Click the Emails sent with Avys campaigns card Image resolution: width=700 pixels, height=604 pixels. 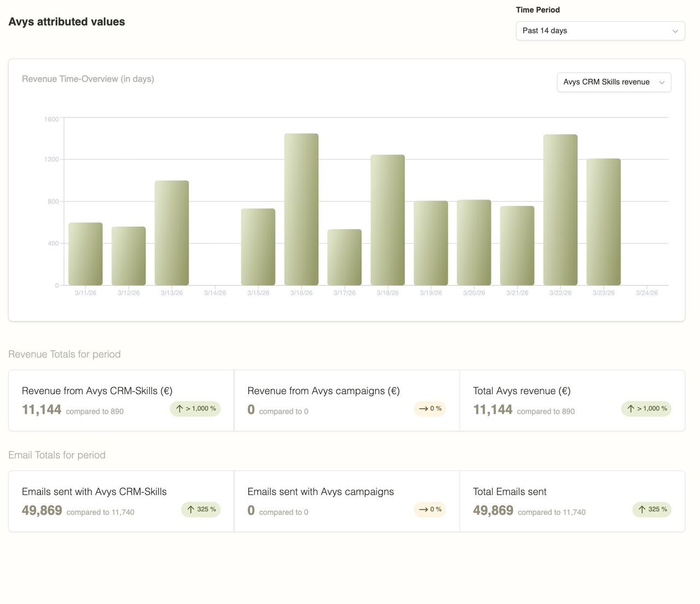pos(347,501)
